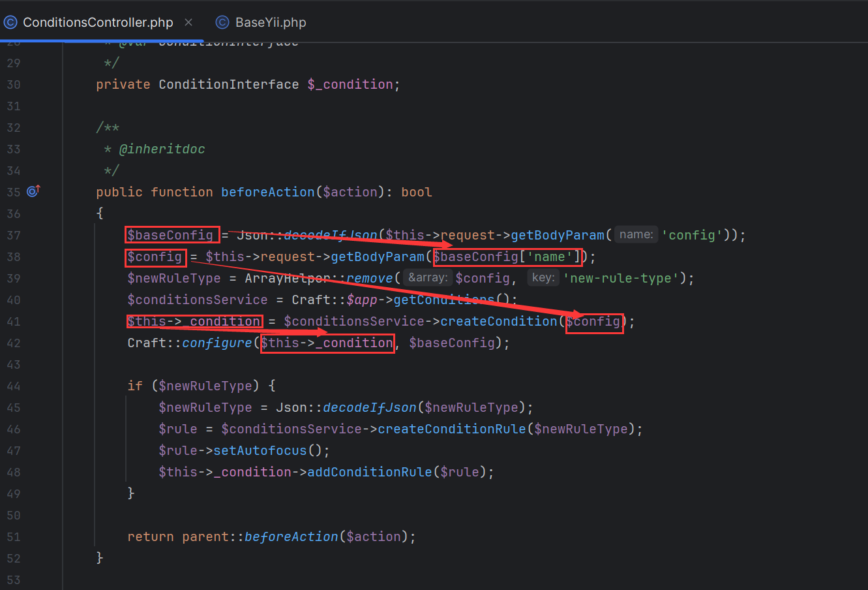This screenshot has width=868, height=590.
Task: Click the name: parameter hint on line 37
Action: (636, 235)
